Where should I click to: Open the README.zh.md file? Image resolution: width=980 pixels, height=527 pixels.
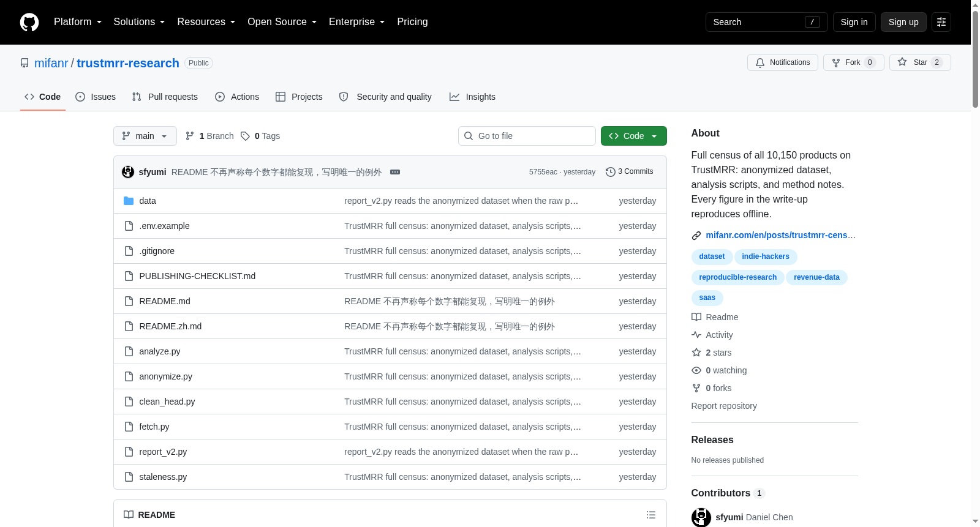(x=170, y=326)
